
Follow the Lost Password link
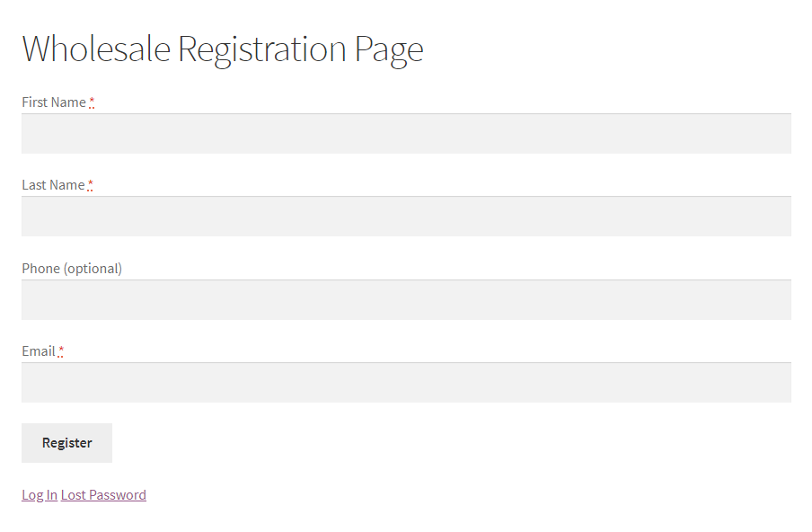[x=103, y=495]
